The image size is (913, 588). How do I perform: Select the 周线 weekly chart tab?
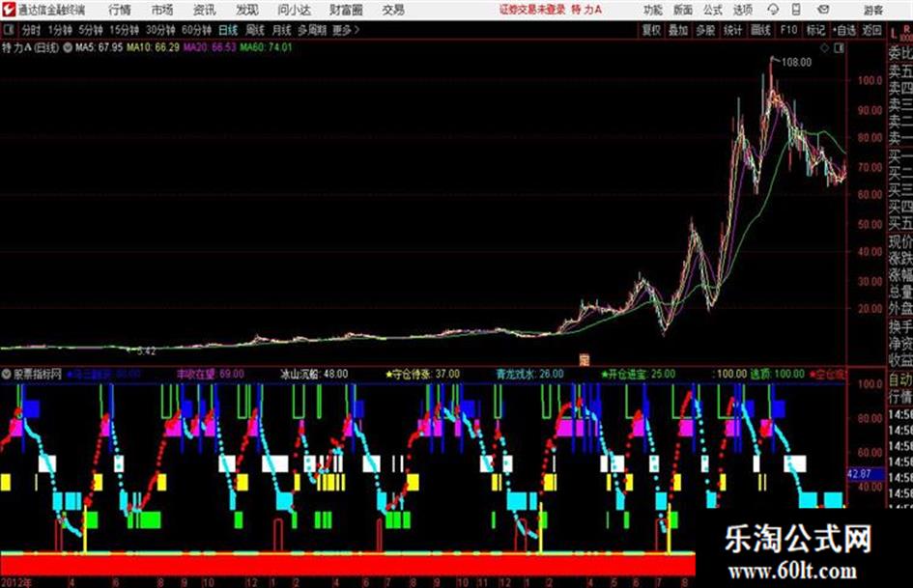pyautogui.click(x=255, y=30)
